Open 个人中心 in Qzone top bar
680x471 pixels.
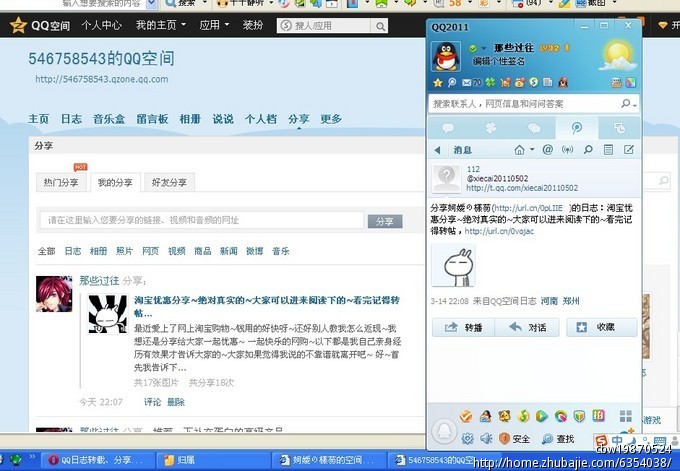pos(101,25)
